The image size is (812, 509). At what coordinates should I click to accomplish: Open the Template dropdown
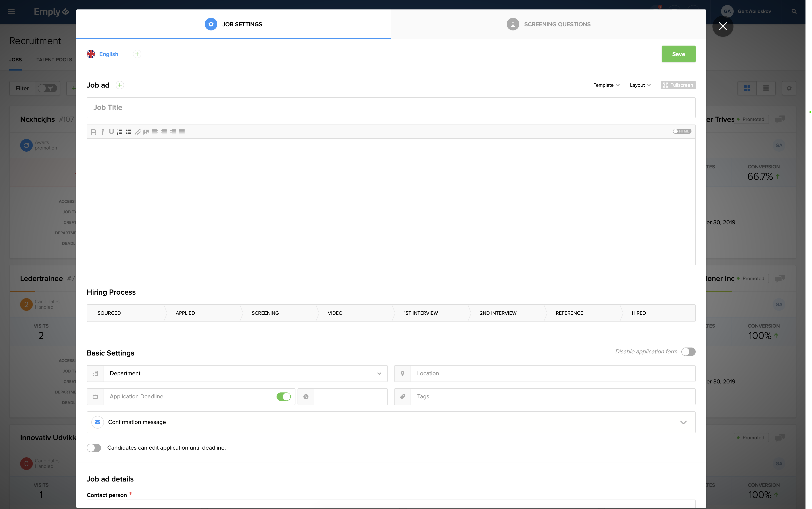pyautogui.click(x=606, y=85)
